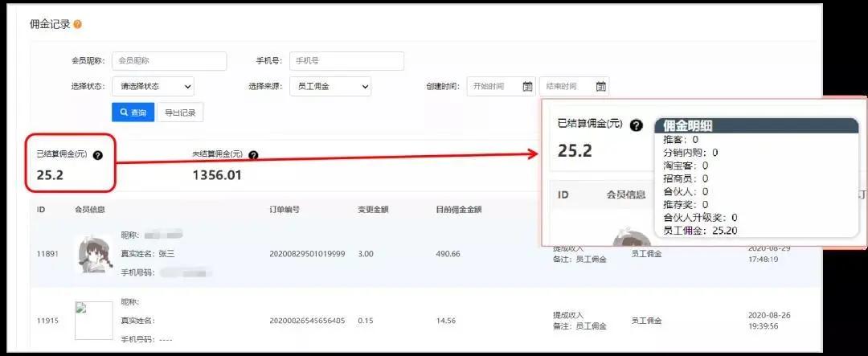
Task: Click the 查询 search button
Action: coord(133,113)
